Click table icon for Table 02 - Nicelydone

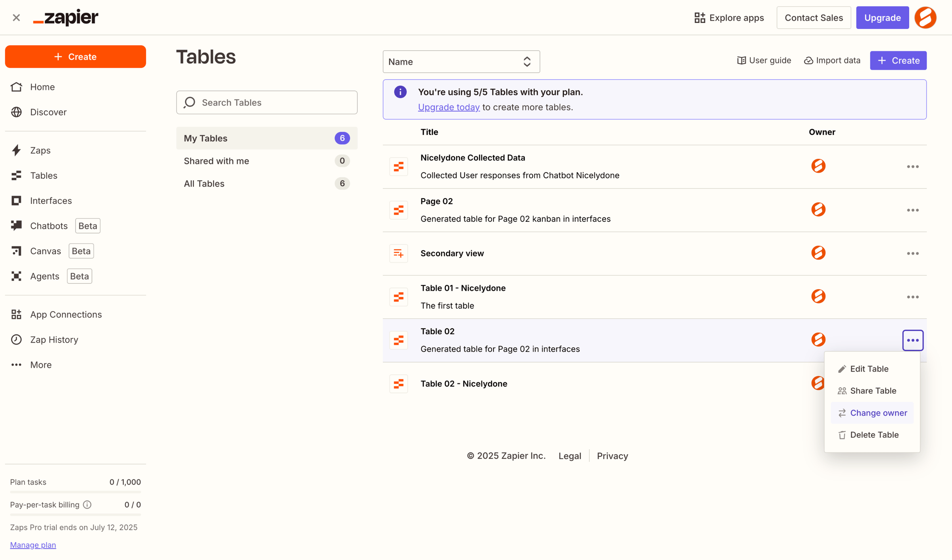click(x=398, y=384)
